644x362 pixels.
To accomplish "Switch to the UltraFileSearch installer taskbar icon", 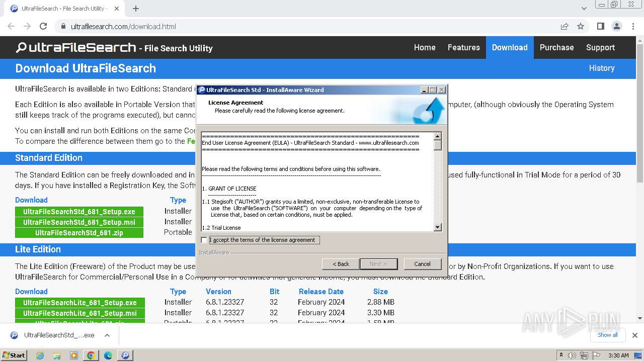I will 125,355.
